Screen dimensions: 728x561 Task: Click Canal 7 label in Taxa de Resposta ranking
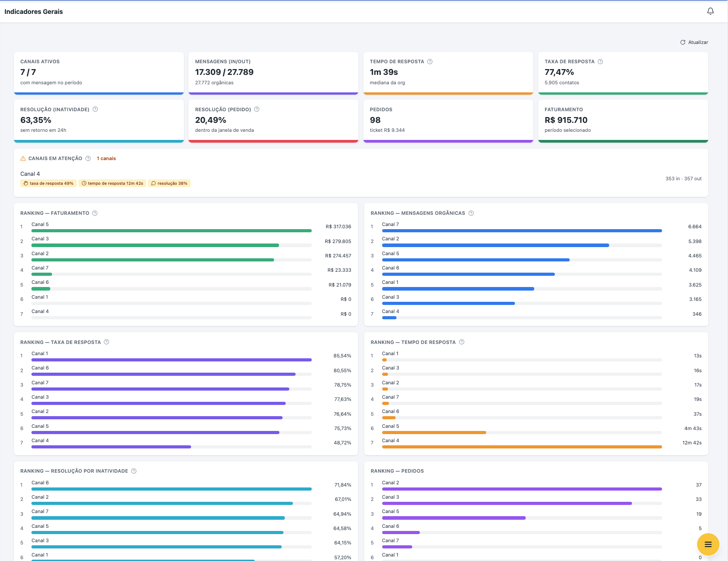coord(40,383)
